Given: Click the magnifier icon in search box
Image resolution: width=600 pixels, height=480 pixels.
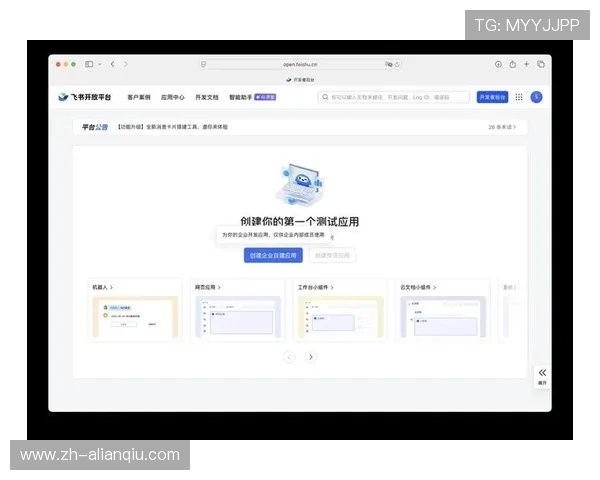Looking at the screenshot, I should [325, 97].
